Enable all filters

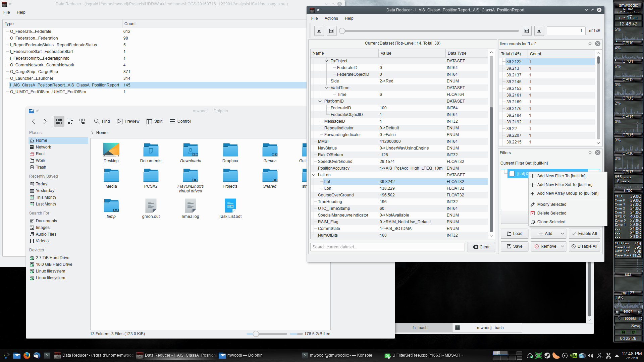point(584,234)
